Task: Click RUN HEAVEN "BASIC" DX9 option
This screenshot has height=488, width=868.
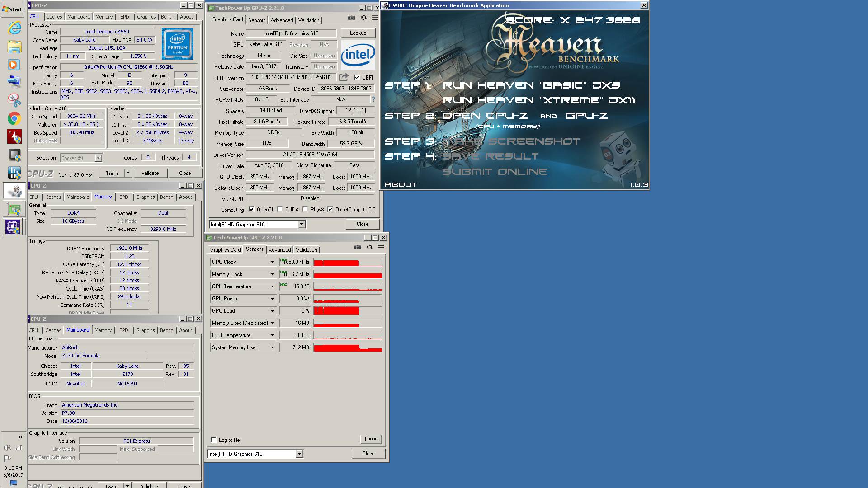Action: click(x=531, y=85)
